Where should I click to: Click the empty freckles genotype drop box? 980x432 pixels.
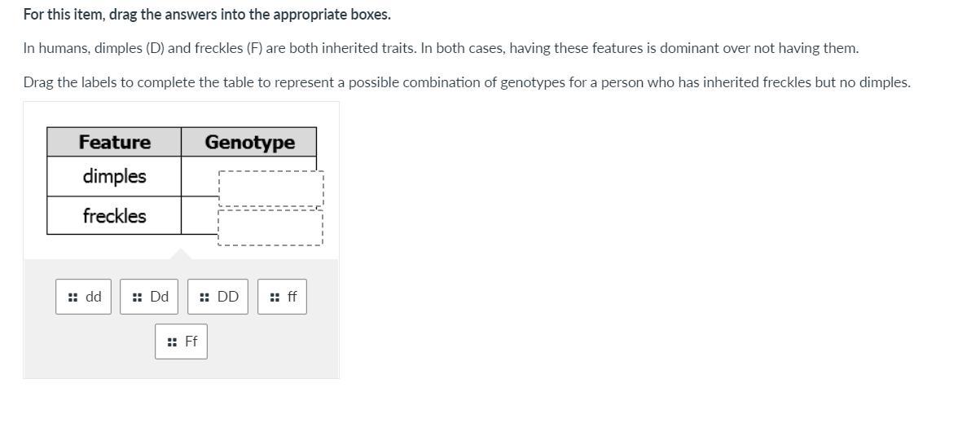[270, 227]
